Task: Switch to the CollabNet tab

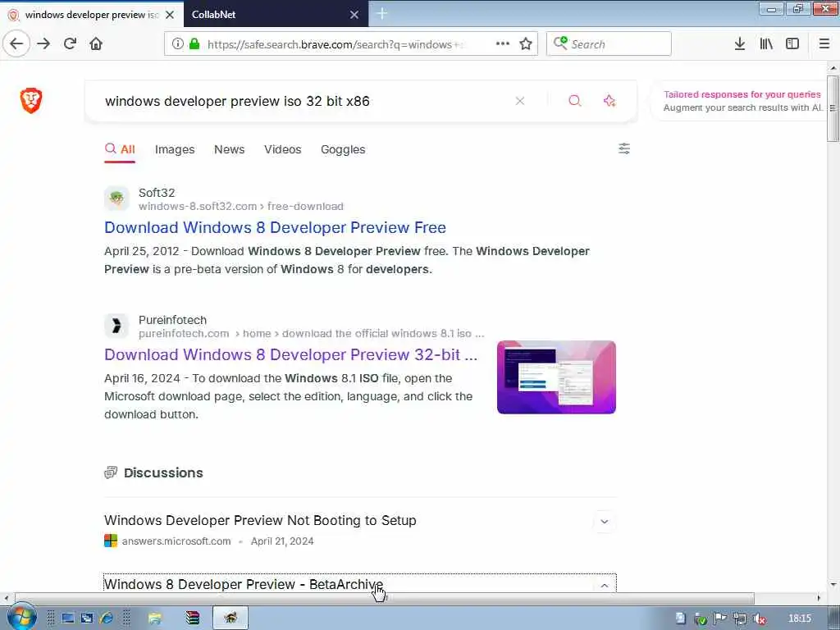Action: tap(267, 15)
